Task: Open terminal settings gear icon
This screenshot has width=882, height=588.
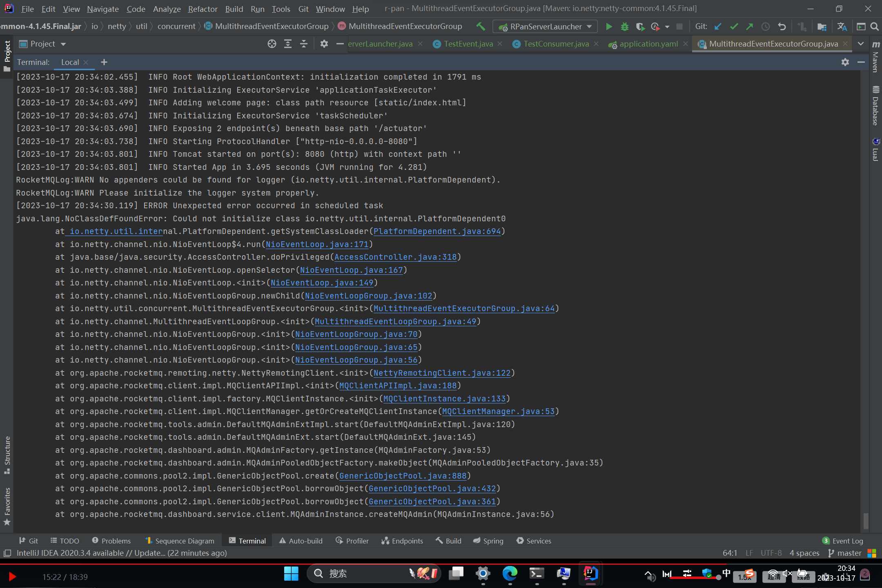Action: click(845, 62)
